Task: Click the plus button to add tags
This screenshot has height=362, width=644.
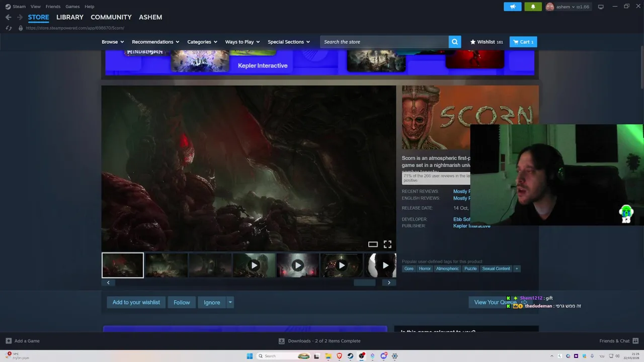Action: 517,268
